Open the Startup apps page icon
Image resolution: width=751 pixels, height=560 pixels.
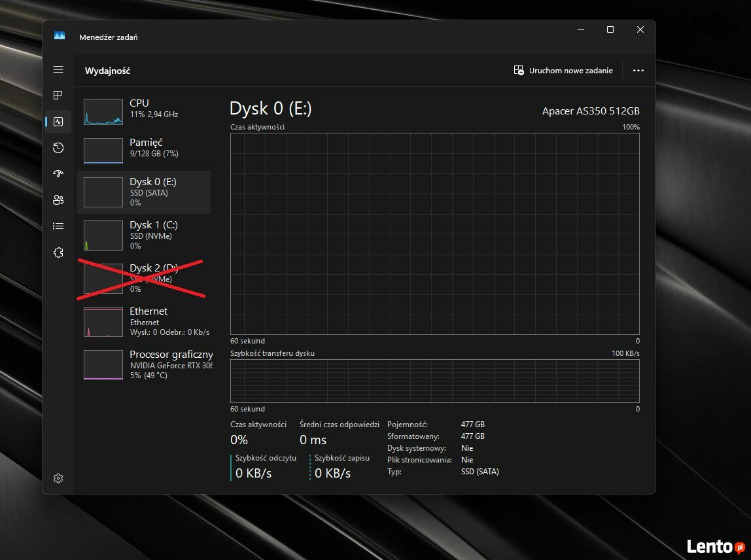(58, 174)
